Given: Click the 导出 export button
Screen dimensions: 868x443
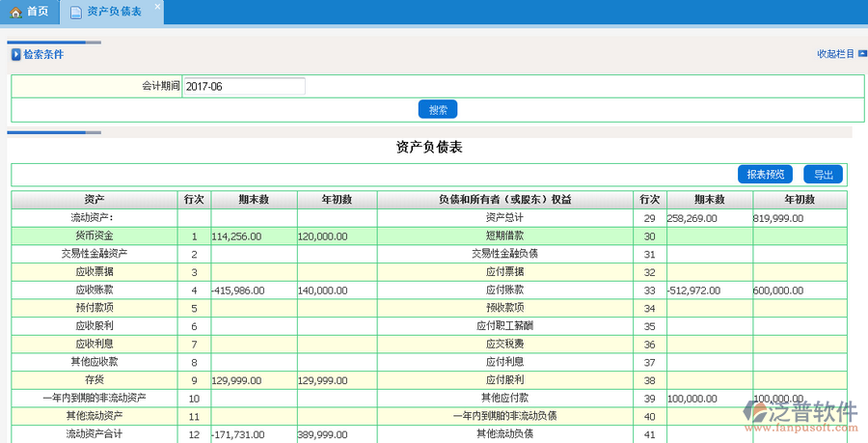Looking at the screenshot, I should 823,175.
